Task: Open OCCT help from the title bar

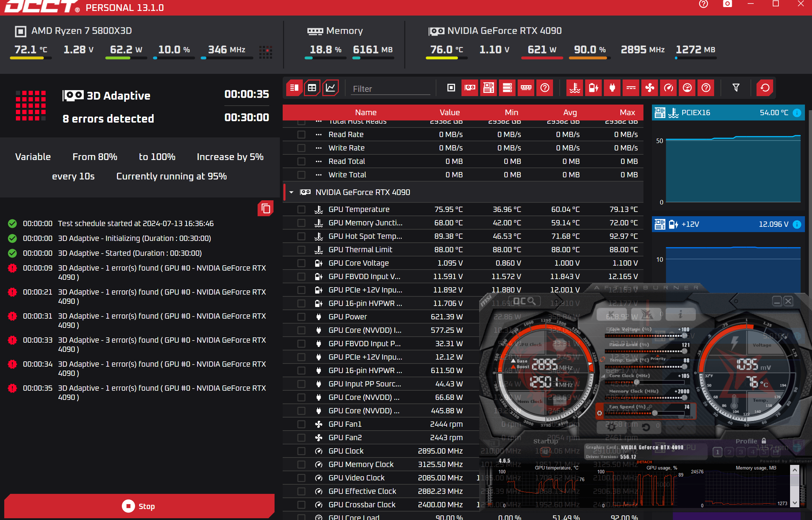Action: pyautogui.click(x=704, y=4)
